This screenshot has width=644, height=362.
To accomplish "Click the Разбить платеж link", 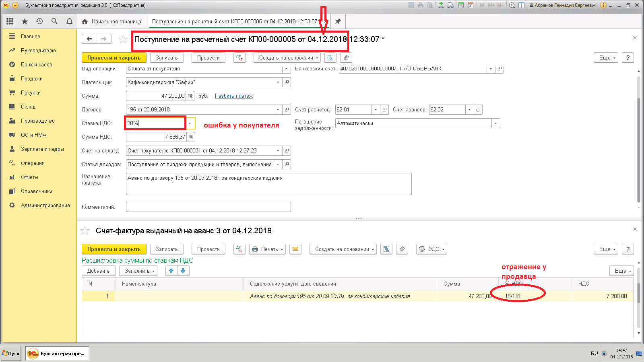I will [x=234, y=96].
